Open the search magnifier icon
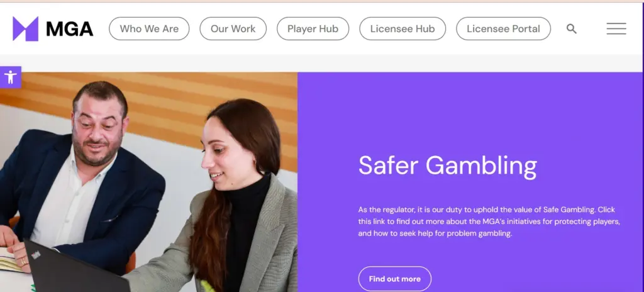This screenshot has height=292, width=644. (571, 29)
